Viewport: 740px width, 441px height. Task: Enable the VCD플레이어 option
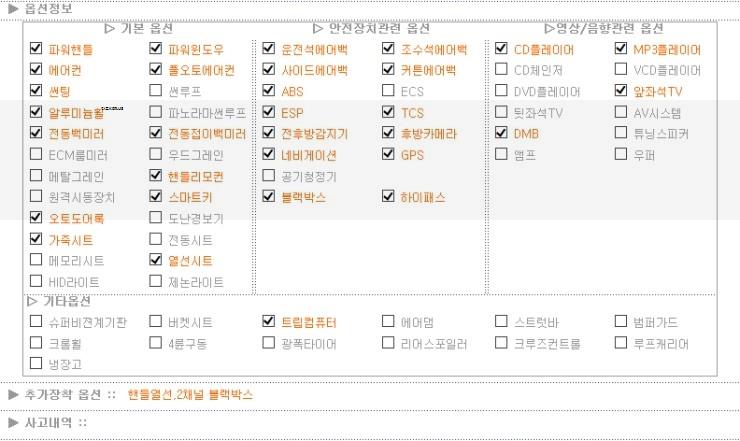(621, 70)
